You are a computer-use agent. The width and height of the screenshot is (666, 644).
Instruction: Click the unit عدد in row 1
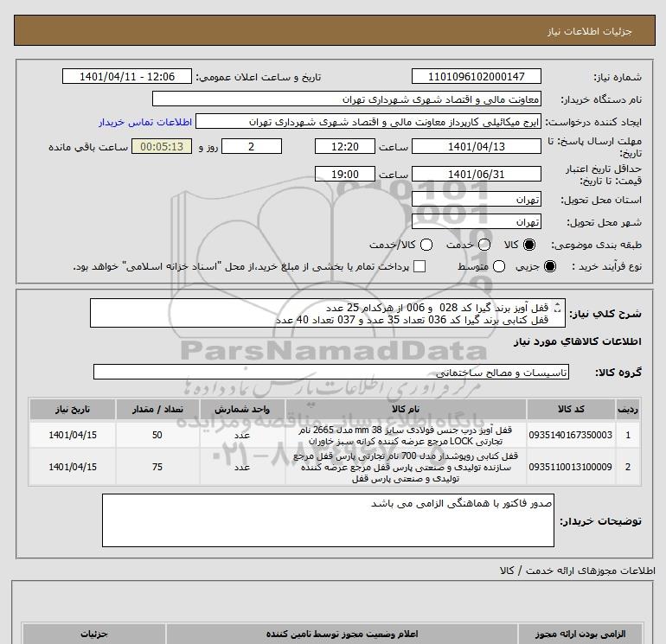click(242, 436)
